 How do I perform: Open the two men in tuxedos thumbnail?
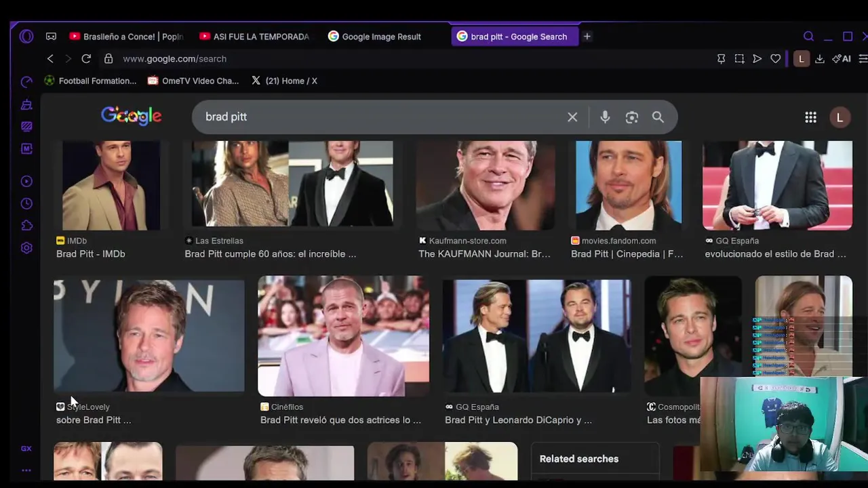point(536,335)
